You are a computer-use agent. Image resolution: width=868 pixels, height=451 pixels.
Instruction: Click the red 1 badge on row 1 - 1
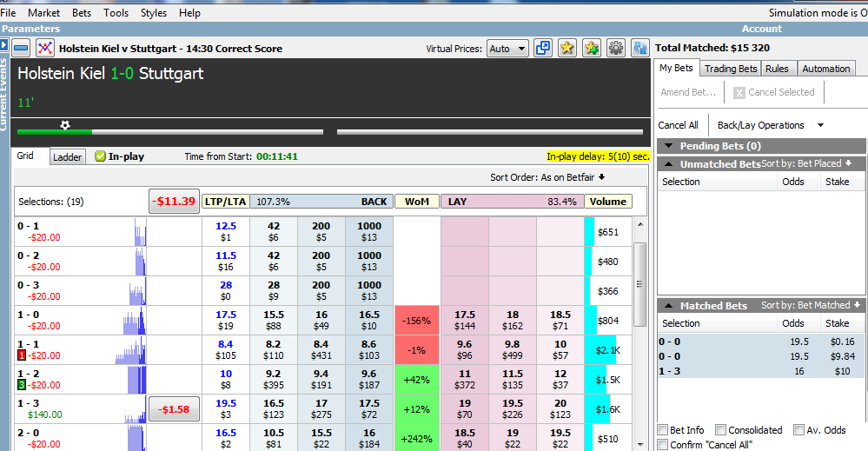coord(22,355)
